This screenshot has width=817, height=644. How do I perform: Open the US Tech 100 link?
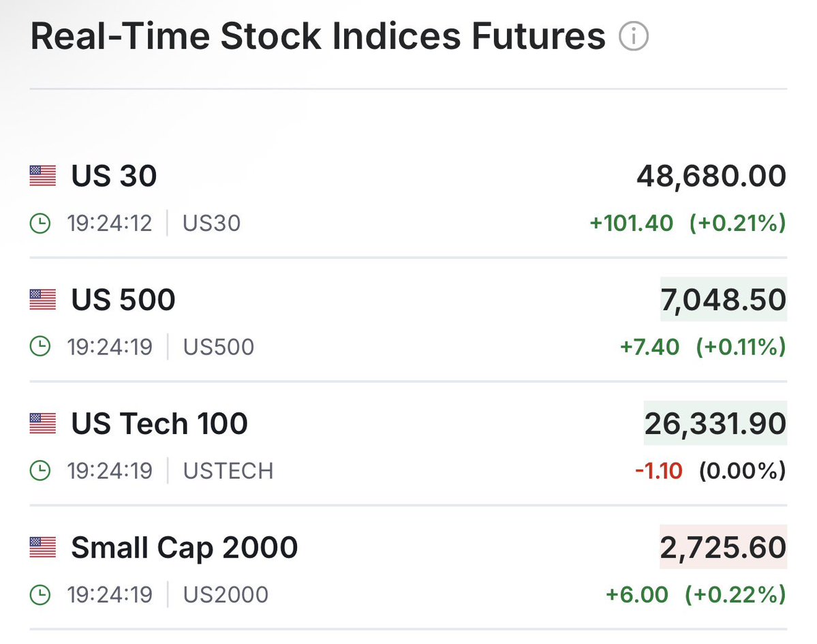tap(159, 424)
